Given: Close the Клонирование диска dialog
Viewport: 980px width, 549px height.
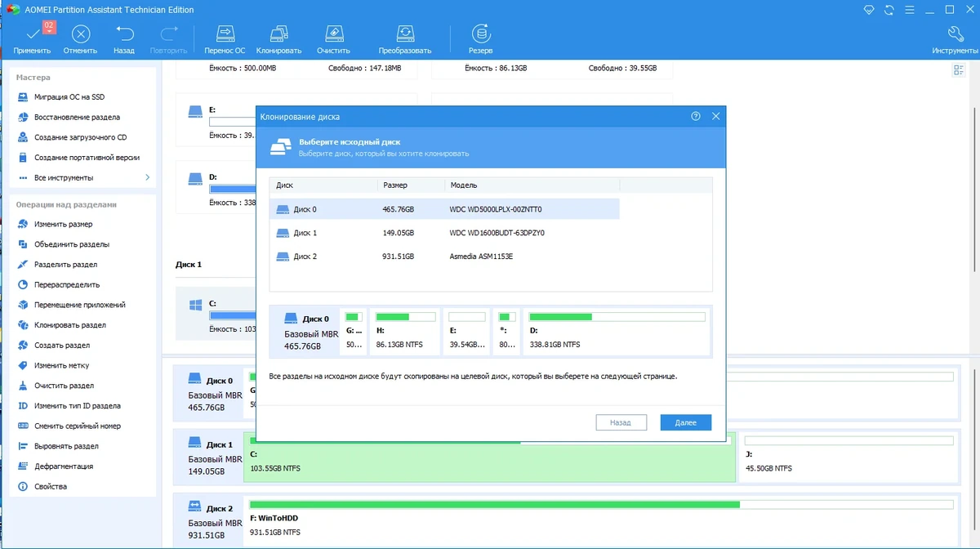Looking at the screenshot, I should [716, 117].
